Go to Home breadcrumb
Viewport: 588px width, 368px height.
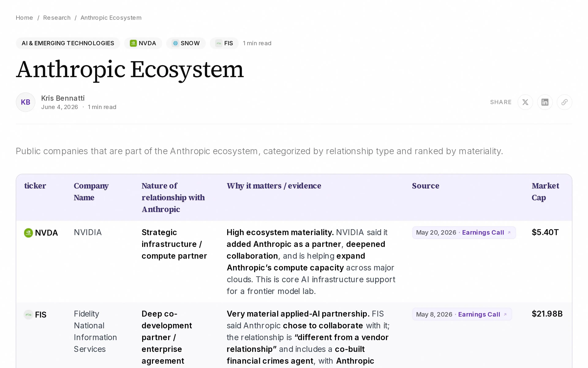24,18
